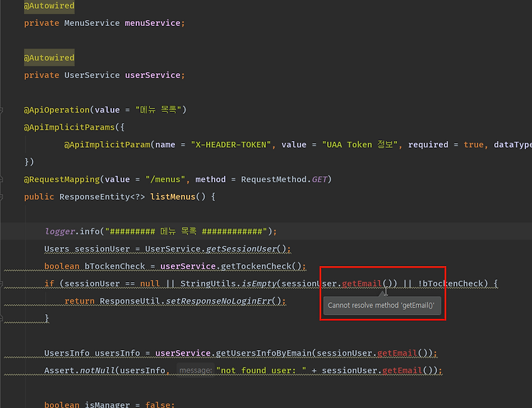This screenshot has width=532, height=408.
Task: Select the second @Autowired annotation above userService
Action: (x=49, y=57)
